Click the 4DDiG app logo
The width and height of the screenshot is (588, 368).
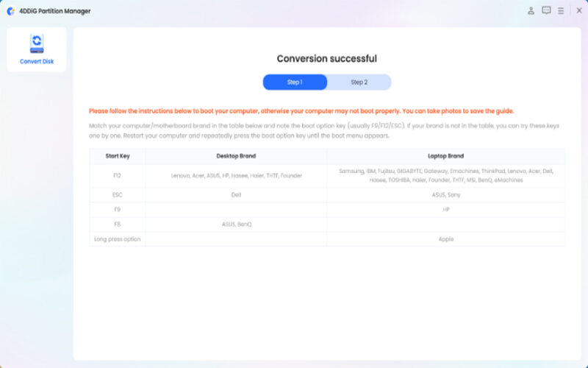10,11
